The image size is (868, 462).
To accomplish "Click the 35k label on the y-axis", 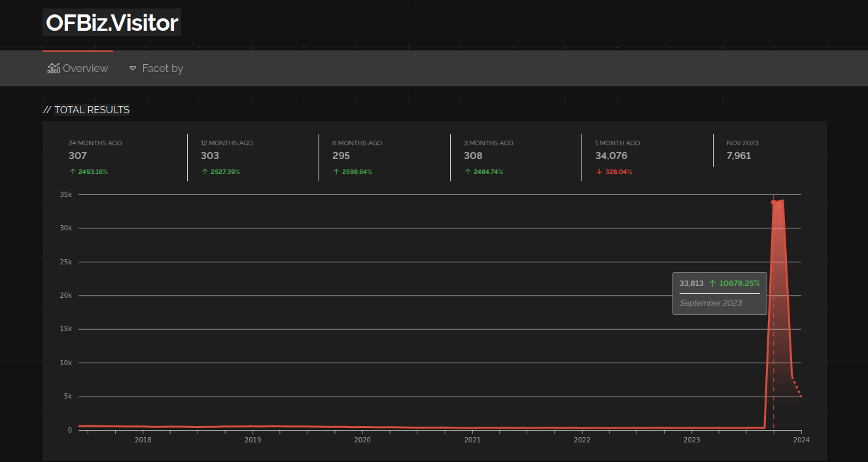I will click(x=65, y=194).
